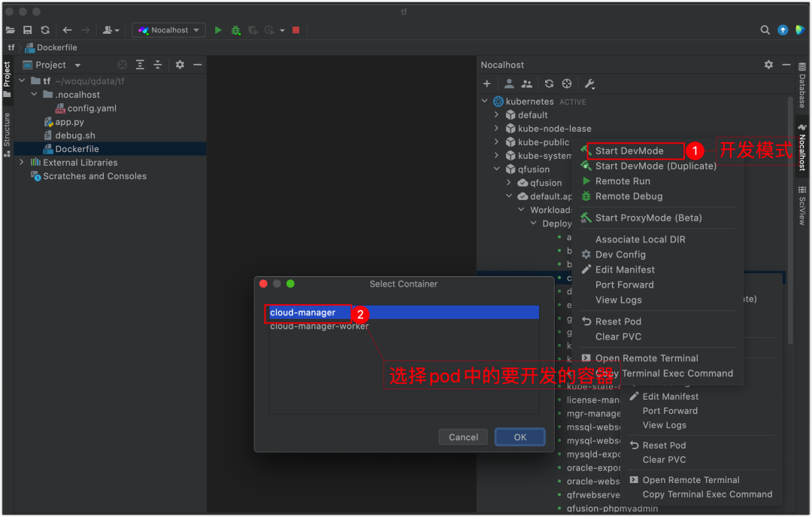This screenshot has width=812, height=517.
Task: Choose Start DevMode (Duplicate)
Action: pyautogui.click(x=655, y=166)
